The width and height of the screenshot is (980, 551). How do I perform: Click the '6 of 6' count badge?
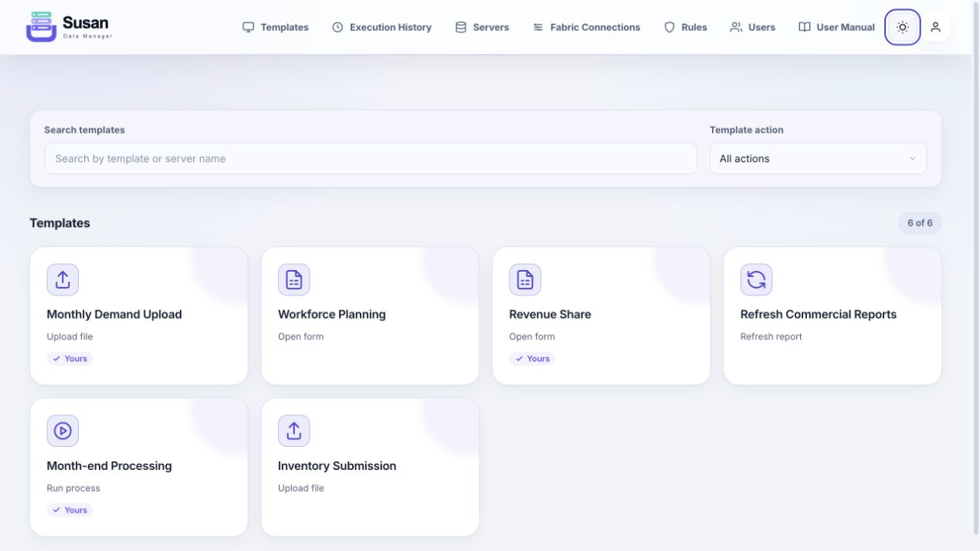920,223
